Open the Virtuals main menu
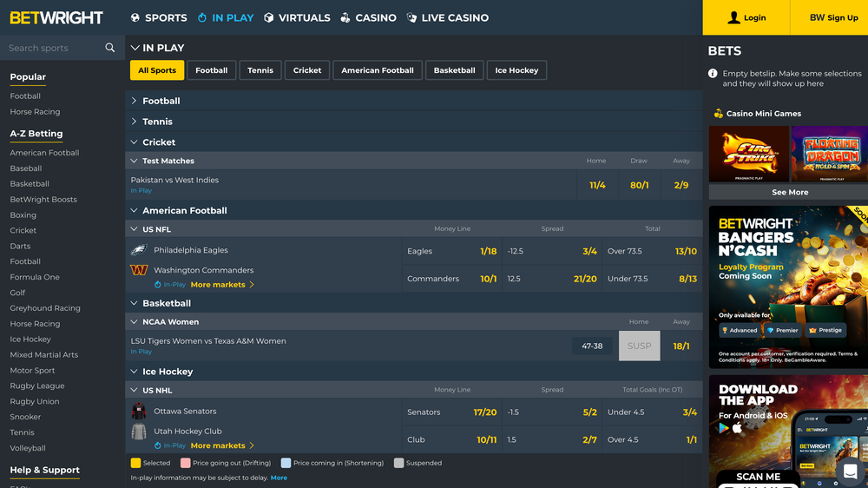This screenshot has width=868, height=488. pos(297,17)
